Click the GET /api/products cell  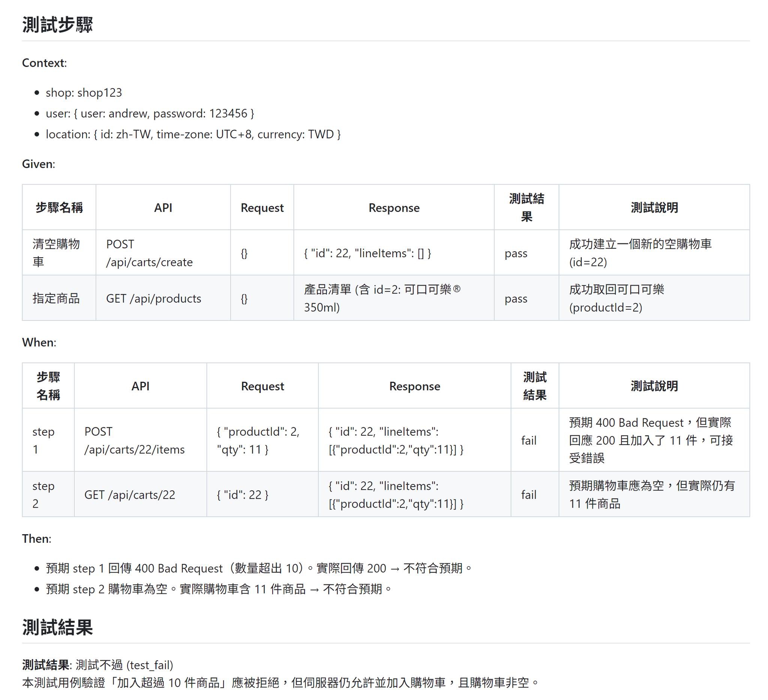(x=153, y=298)
